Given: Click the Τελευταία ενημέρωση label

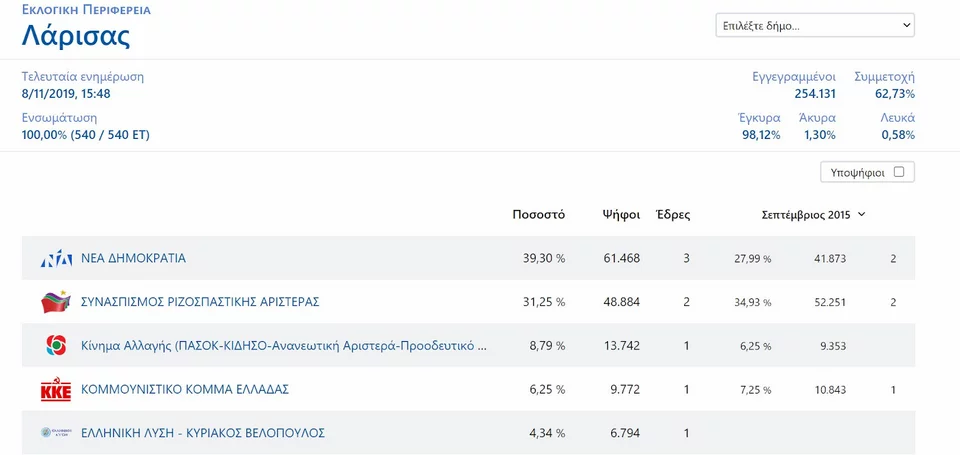Looking at the screenshot, I should [83, 77].
